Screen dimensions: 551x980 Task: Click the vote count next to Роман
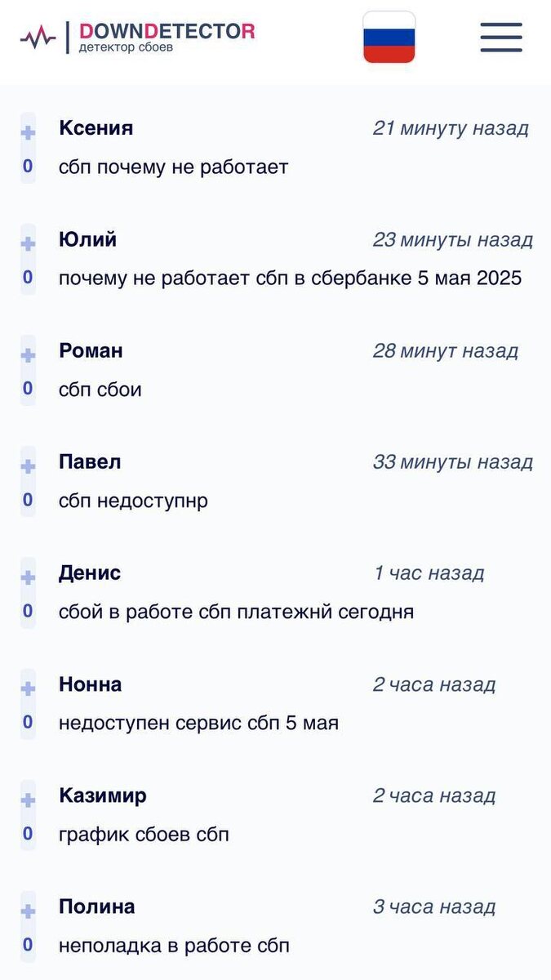(29, 390)
